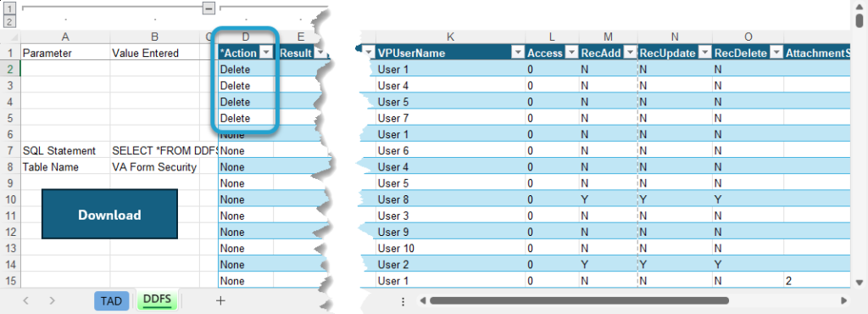Add a new sheet with plus icon
The image size is (868, 314).
pyautogui.click(x=220, y=300)
